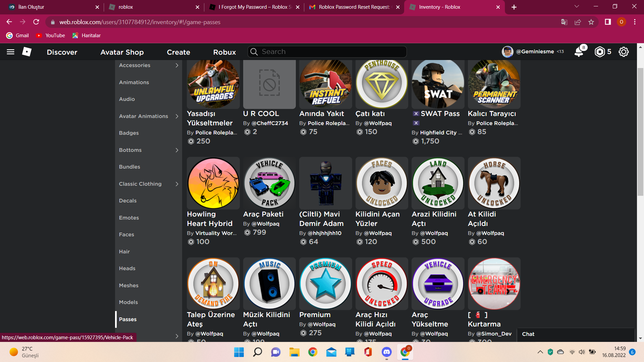Open the hamburger navigation menu
Image resolution: width=644 pixels, height=362 pixels.
click(x=11, y=52)
